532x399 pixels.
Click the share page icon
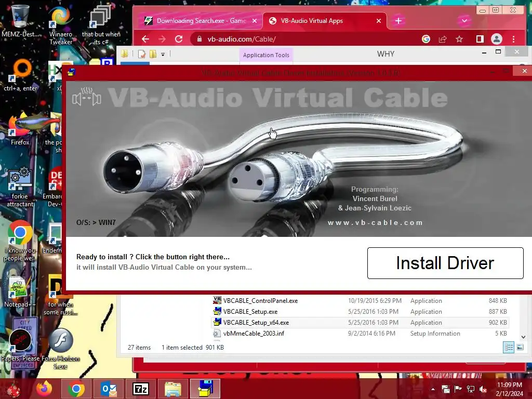pos(443,39)
